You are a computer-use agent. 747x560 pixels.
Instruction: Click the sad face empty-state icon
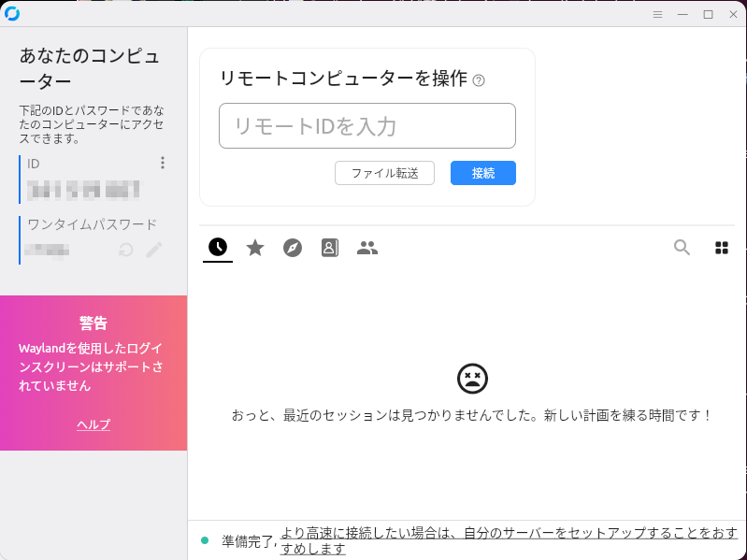point(472,379)
